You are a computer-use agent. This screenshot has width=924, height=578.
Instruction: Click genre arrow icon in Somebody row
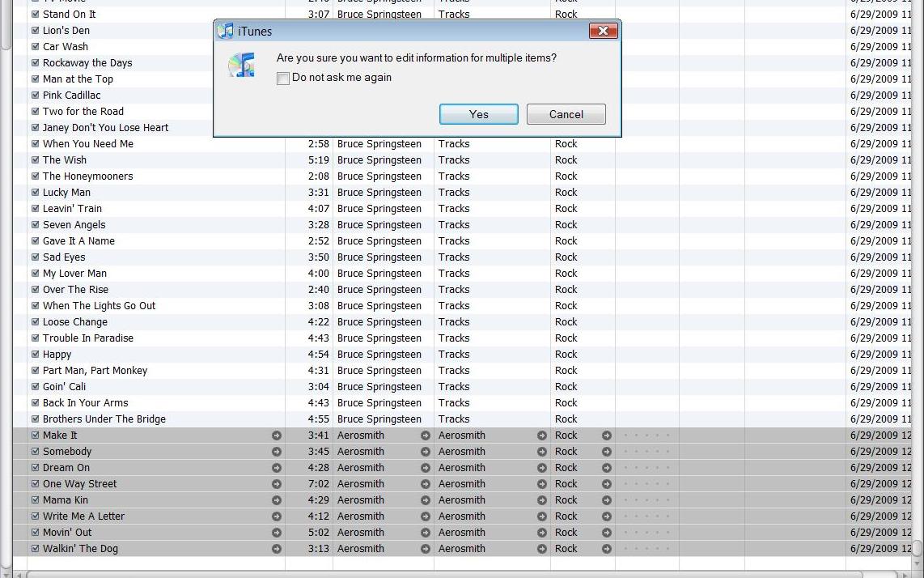(x=606, y=452)
